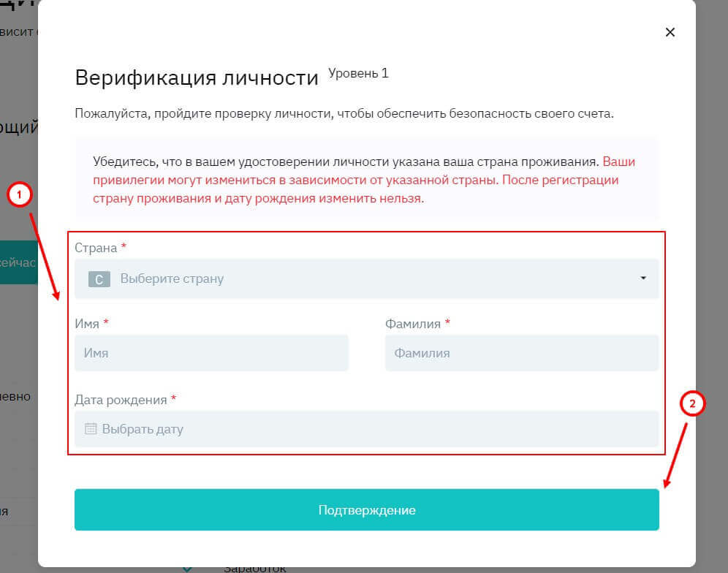
Task: Focus the Имя first name input
Action: [211, 353]
